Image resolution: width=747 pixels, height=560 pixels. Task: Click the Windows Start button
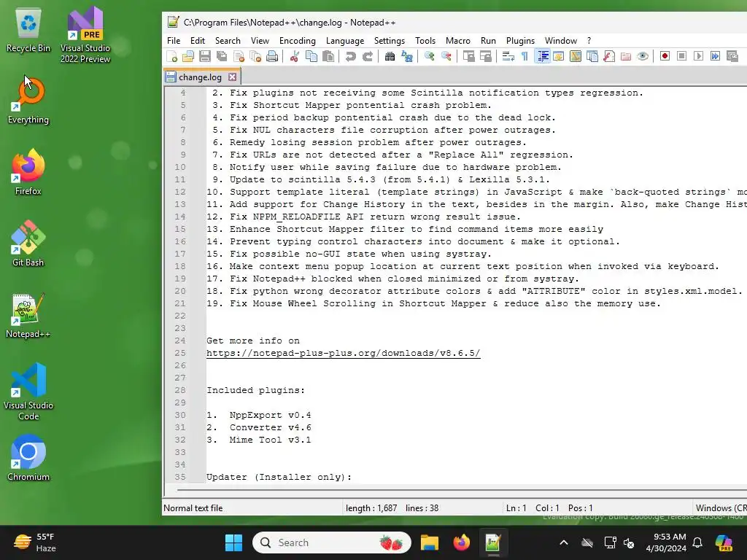coord(233,542)
